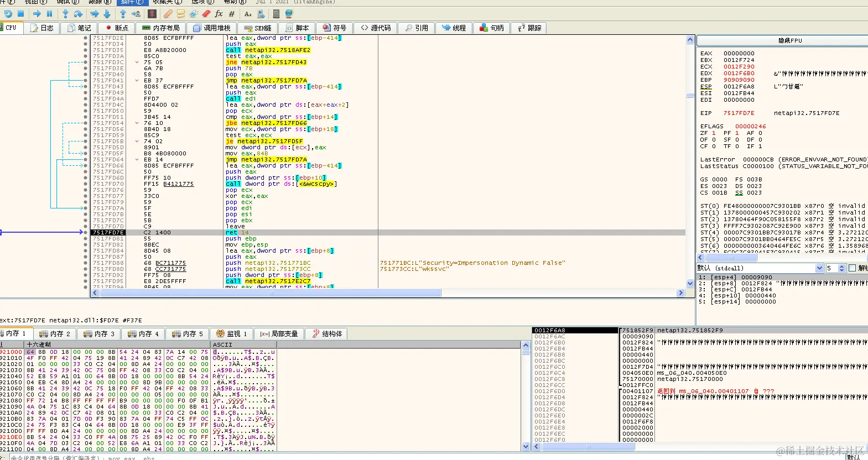Switch to the 线程 threads tab

click(x=454, y=28)
